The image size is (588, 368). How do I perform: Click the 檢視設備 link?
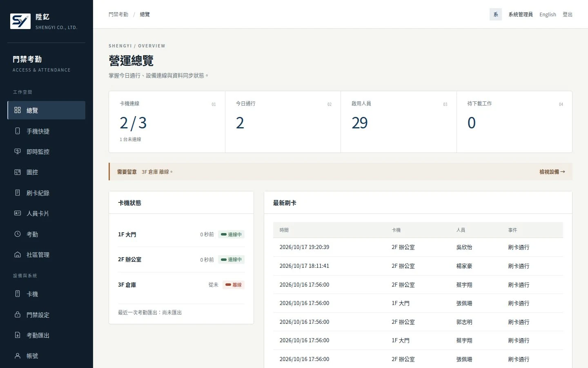(552, 172)
